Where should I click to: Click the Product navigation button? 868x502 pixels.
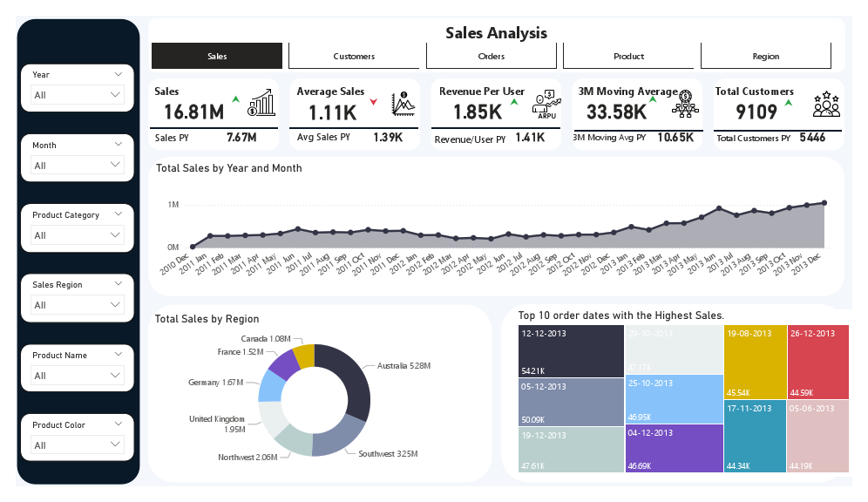pos(628,56)
